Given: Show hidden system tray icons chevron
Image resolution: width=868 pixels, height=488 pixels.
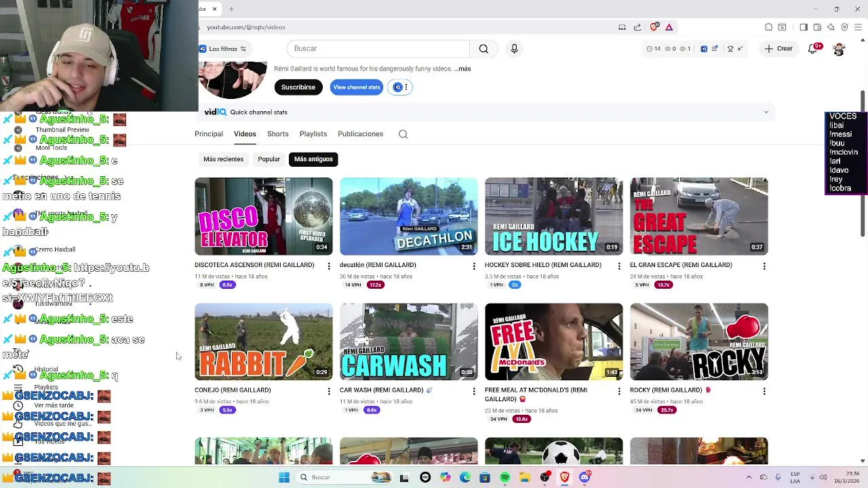Looking at the screenshot, I should point(749,477).
